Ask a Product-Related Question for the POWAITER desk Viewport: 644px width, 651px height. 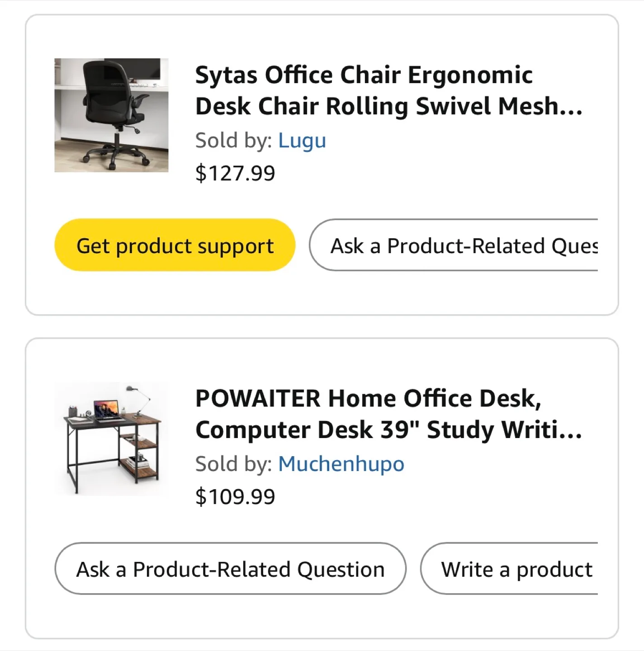pos(230,569)
